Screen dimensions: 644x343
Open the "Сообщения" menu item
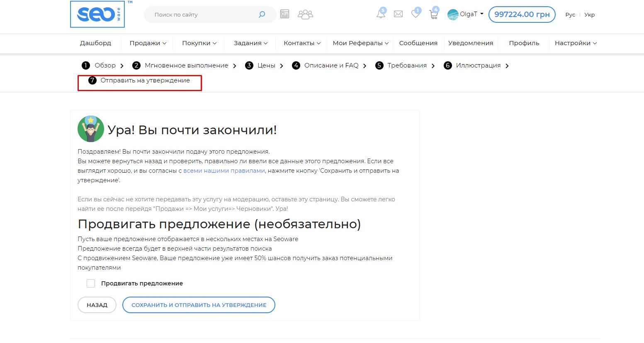coord(418,43)
